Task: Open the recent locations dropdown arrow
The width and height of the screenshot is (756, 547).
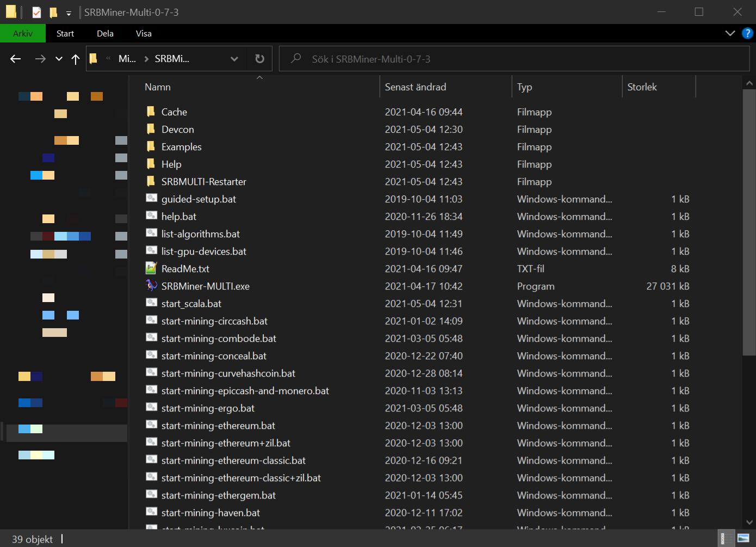Action: [59, 59]
